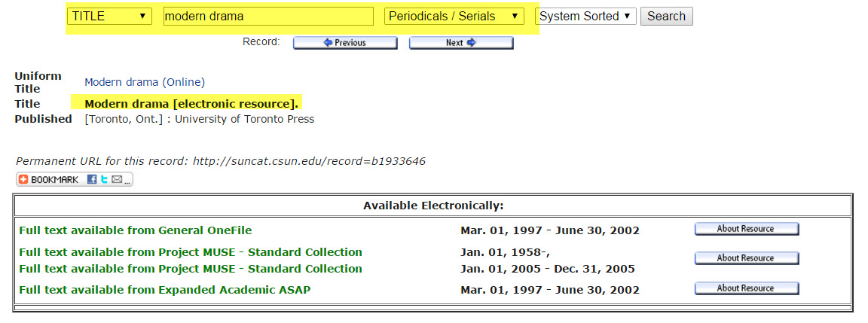Screen dimensions: 868x323
Task: Click the modern drama search input
Action: click(268, 16)
